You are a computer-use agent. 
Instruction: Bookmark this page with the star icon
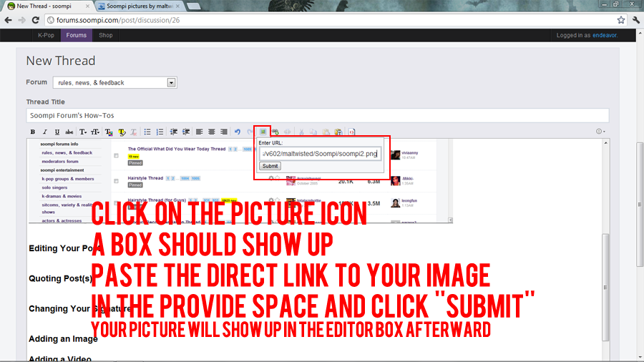[621, 20]
